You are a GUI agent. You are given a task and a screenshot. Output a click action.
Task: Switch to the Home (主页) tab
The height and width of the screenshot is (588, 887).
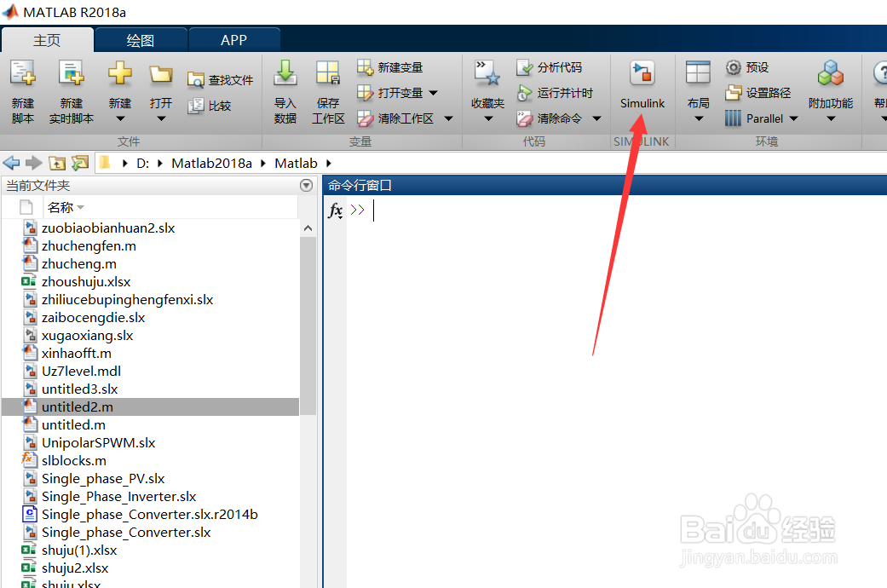[47, 40]
